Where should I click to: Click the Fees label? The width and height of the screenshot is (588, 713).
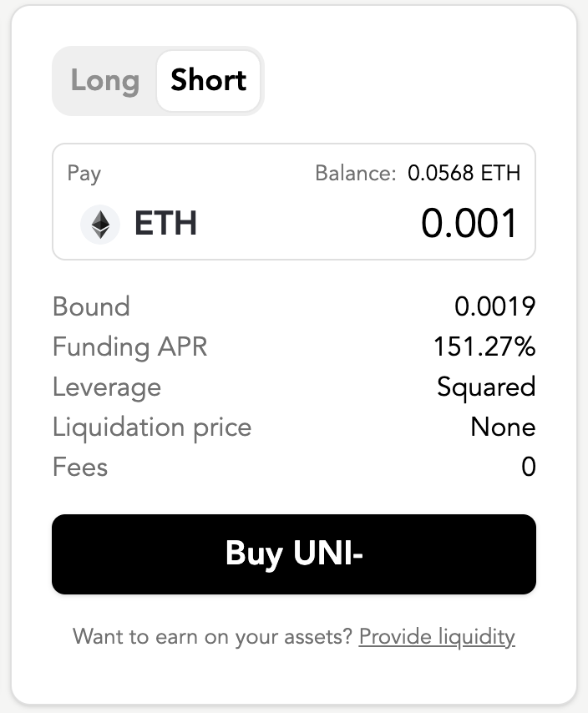80,467
